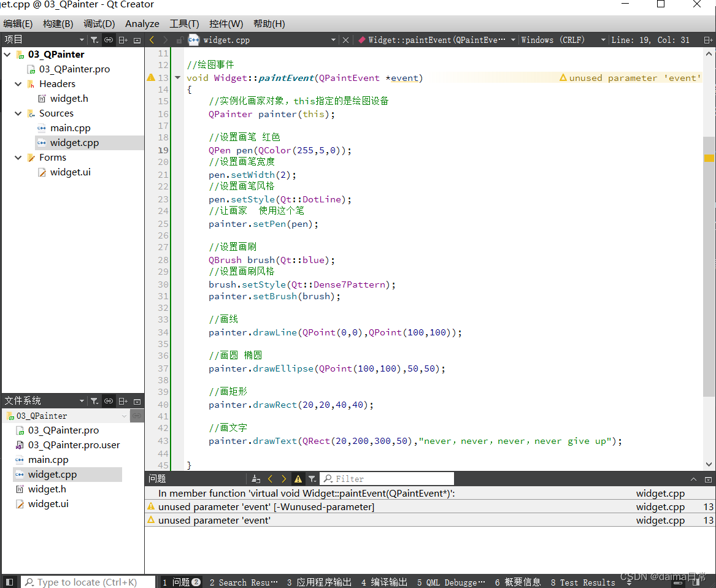Click the warning icon on line 13 gutter

(x=151, y=77)
